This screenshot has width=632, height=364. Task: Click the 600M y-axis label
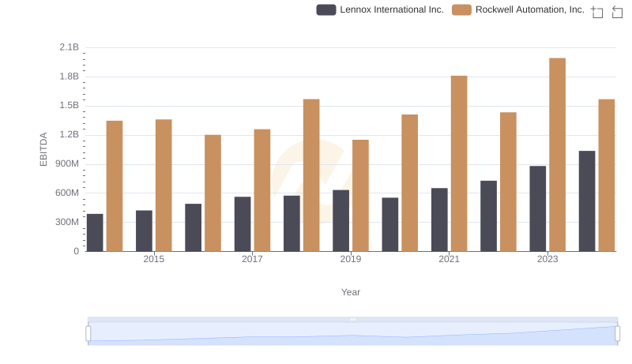[67, 193]
